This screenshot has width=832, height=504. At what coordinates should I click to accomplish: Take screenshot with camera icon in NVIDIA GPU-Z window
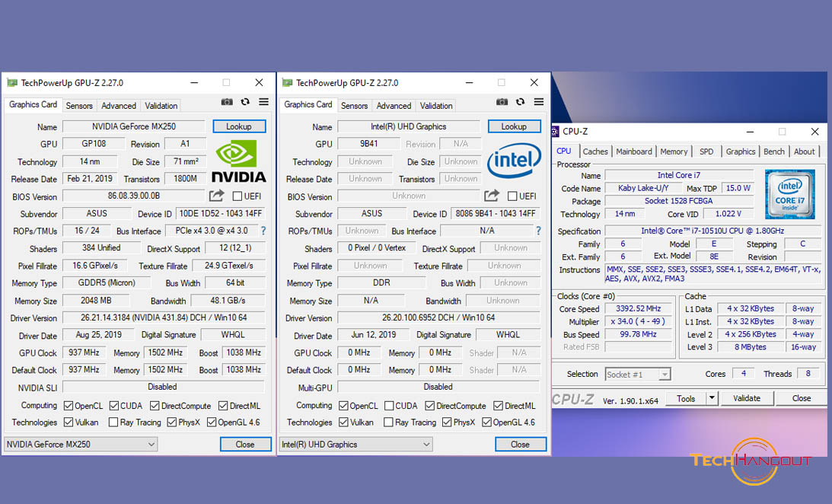[x=227, y=102]
